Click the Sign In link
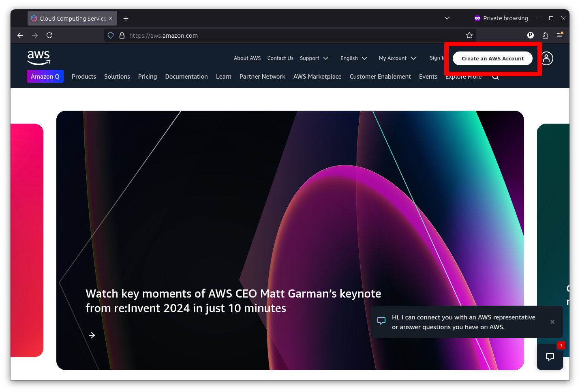Screen dimensions: 580x392 (437, 58)
